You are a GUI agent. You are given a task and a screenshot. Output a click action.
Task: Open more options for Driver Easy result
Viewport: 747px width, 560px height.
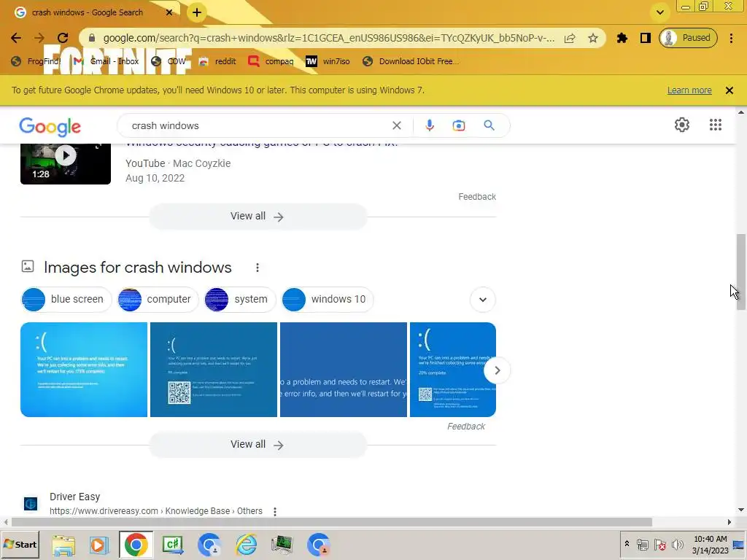(x=275, y=511)
